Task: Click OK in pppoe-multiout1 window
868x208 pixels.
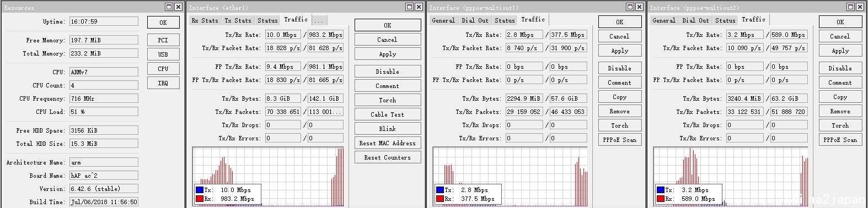Action: tap(619, 22)
